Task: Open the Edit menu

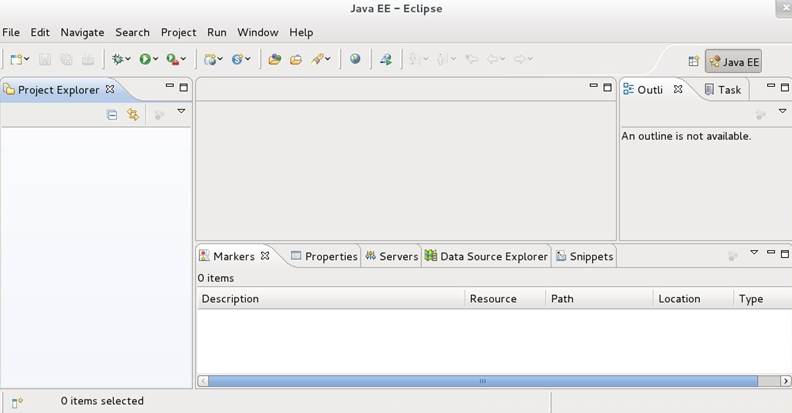Action: coord(40,32)
